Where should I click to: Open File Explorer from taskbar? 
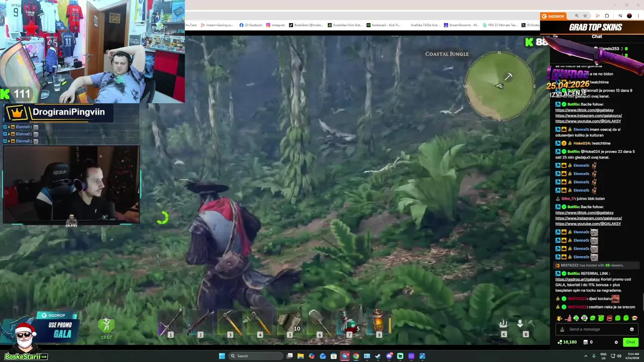(x=300, y=356)
